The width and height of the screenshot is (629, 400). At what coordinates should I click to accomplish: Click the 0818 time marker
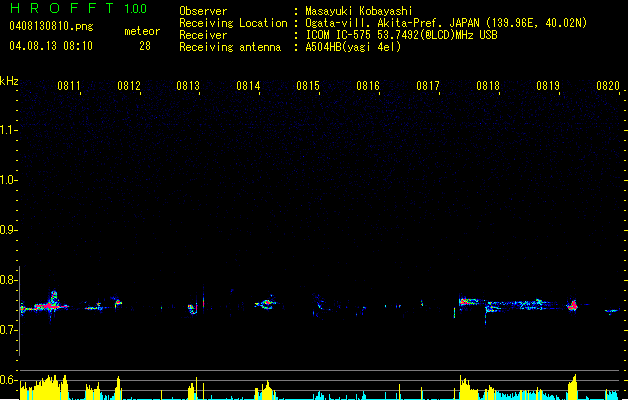488,86
